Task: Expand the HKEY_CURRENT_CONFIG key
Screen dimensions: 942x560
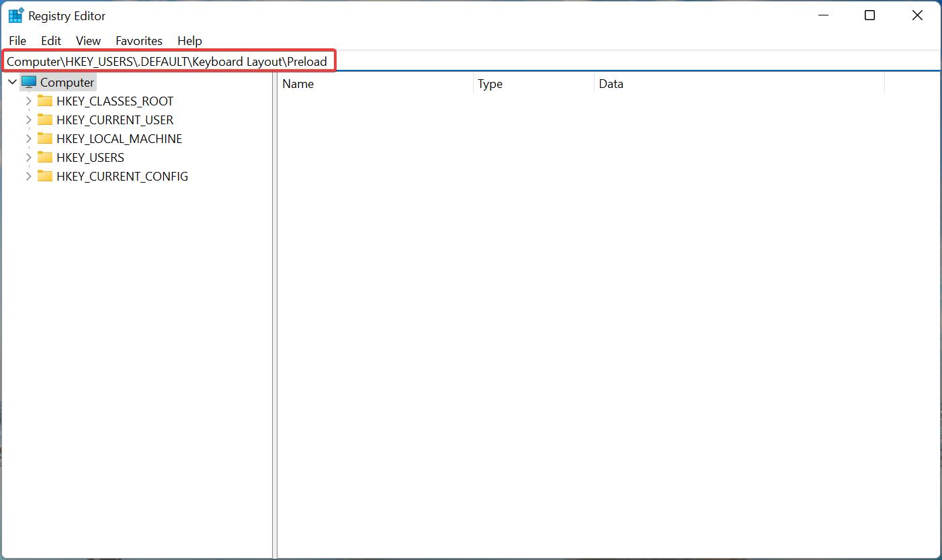Action: point(28,176)
